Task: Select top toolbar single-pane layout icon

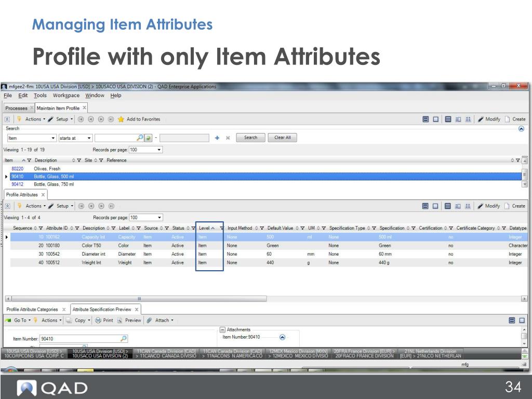Action: 436,119
